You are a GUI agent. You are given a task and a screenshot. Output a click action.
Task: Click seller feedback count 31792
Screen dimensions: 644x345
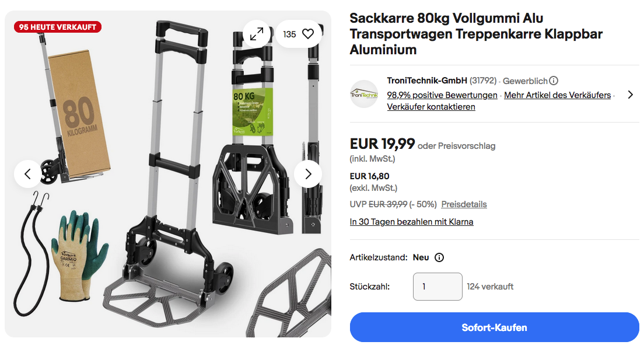point(483,81)
